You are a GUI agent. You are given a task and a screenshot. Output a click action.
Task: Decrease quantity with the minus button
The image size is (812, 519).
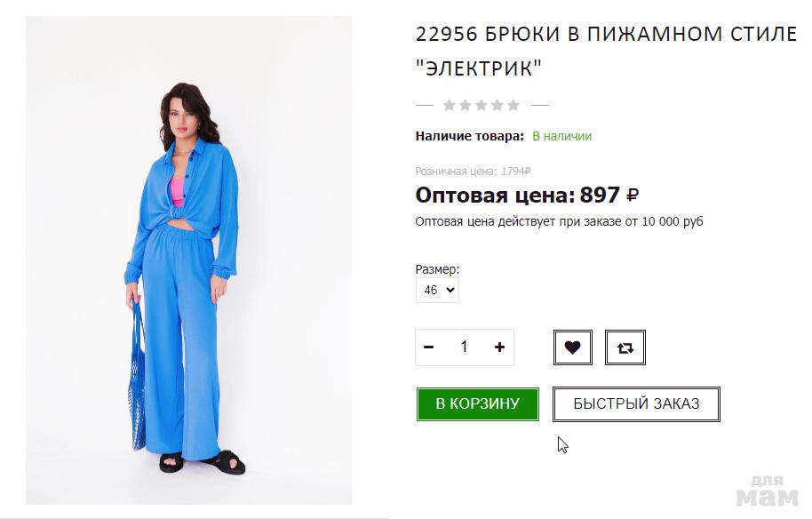pos(429,347)
